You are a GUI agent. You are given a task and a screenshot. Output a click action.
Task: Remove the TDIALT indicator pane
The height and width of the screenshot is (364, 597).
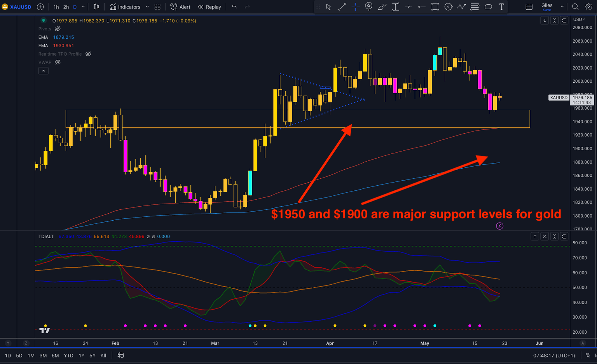tap(545, 236)
